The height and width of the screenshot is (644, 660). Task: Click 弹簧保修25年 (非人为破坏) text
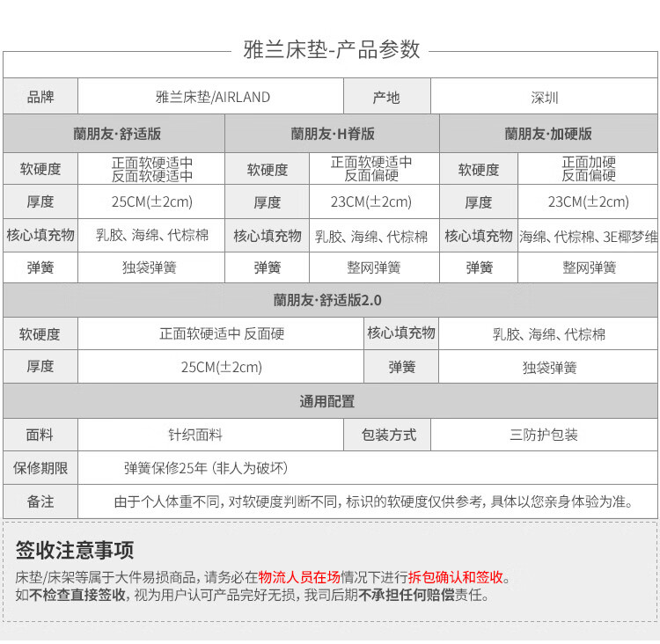206,468
